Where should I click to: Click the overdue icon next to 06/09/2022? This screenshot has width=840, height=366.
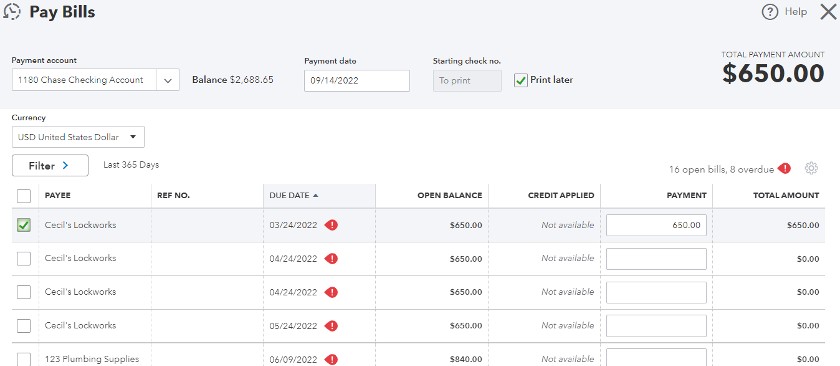(332, 359)
